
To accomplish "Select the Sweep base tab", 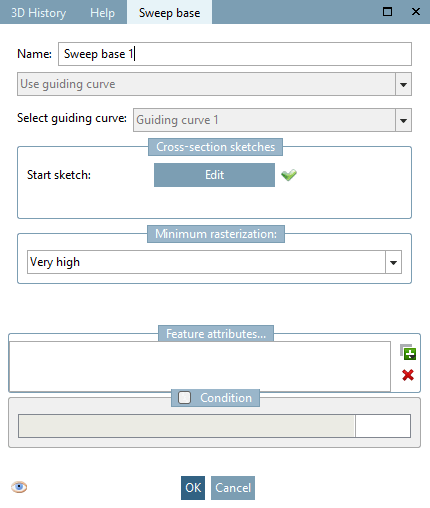I will coord(169,12).
